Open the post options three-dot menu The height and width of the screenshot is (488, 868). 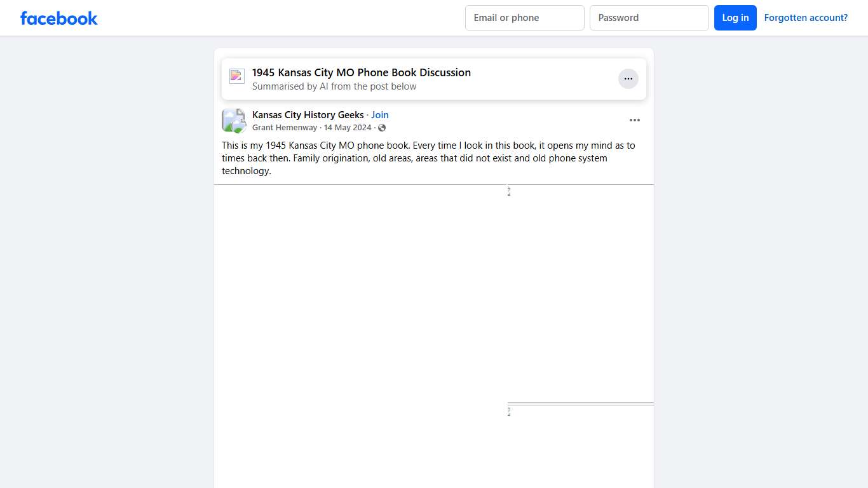[x=634, y=120]
